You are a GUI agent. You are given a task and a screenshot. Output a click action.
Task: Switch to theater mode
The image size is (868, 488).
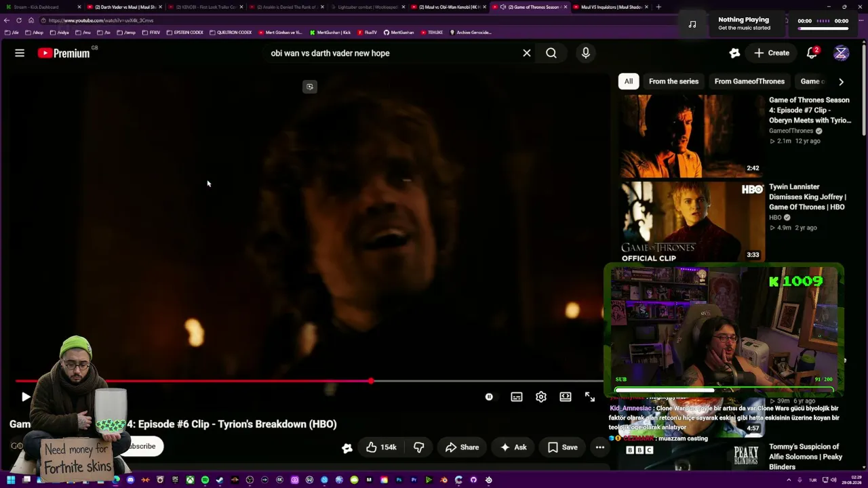(566, 397)
